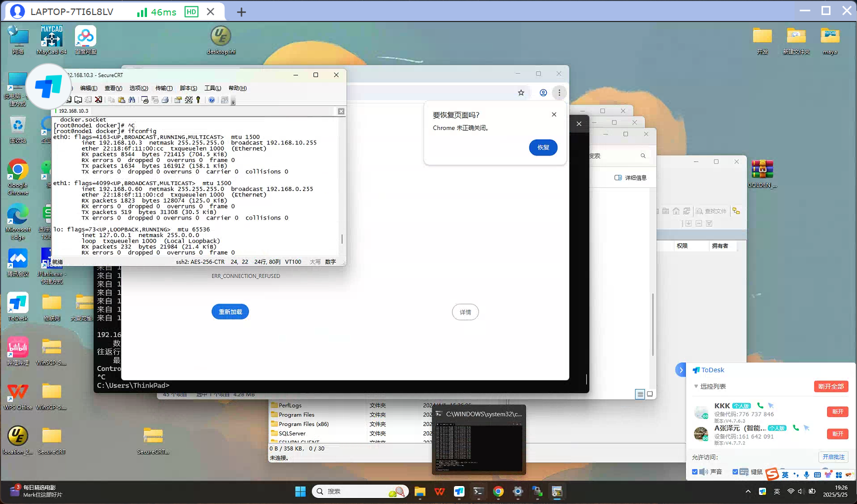The image size is (857, 504).
Task: Click the SecureCRT paste toolbar icon
Action: point(121,100)
